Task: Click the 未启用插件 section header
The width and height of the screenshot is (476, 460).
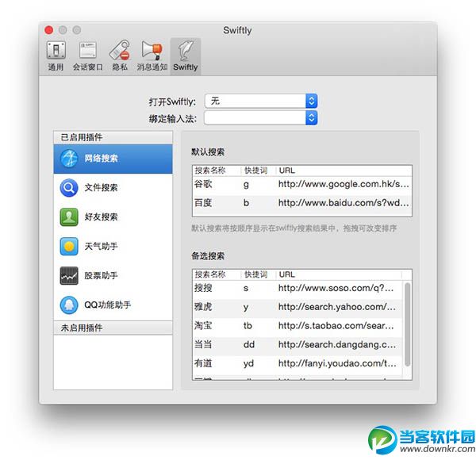Action: coord(113,328)
